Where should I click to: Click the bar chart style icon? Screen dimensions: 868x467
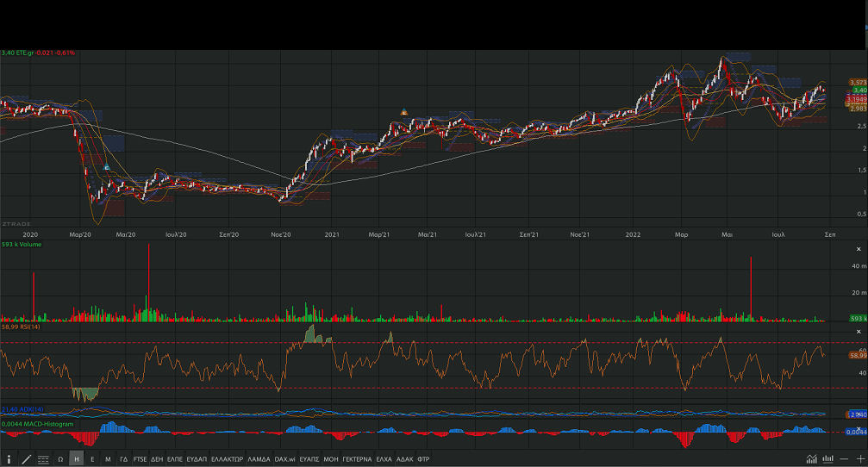pyautogui.click(x=828, y=458)
